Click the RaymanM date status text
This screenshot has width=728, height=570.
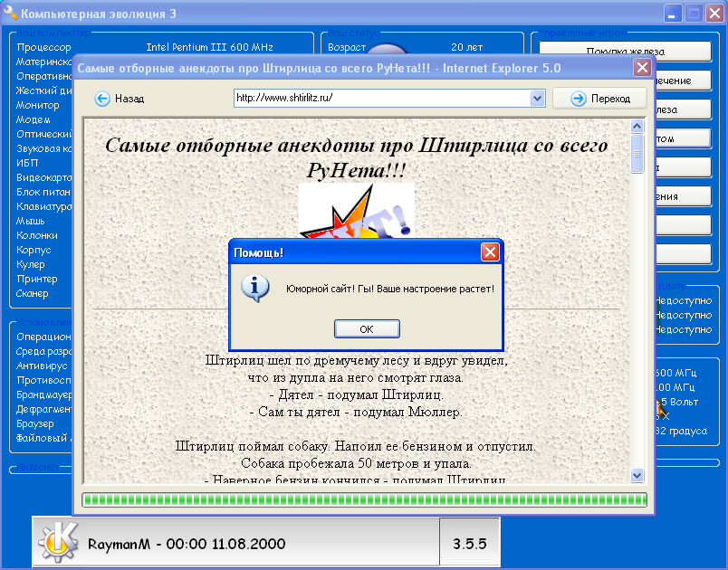tap(187, 544)
